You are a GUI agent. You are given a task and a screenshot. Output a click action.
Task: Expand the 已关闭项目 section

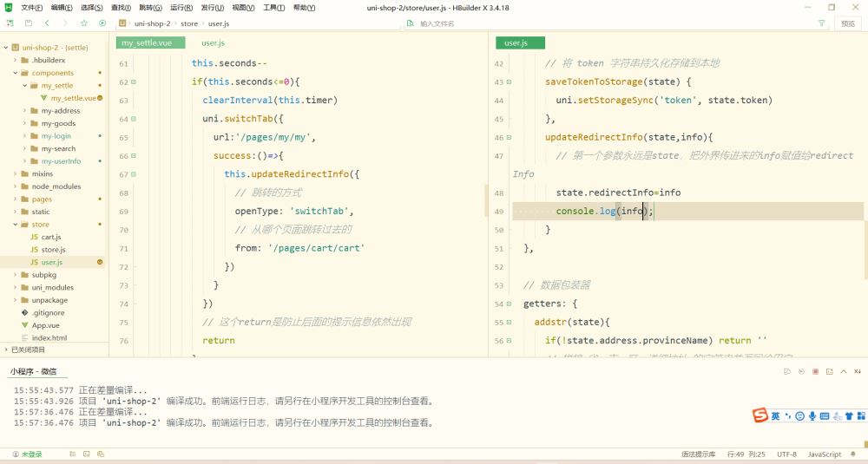point(5,350)
